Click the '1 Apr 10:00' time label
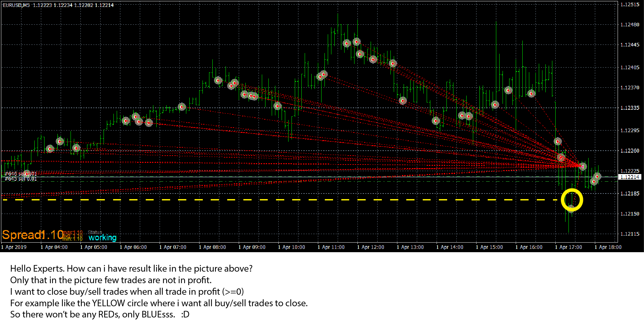The image size is (644, 327). [291, 247]
